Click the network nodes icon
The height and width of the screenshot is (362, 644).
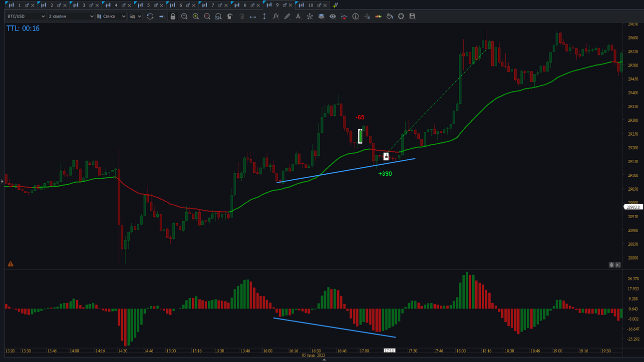tap(310, 16)
